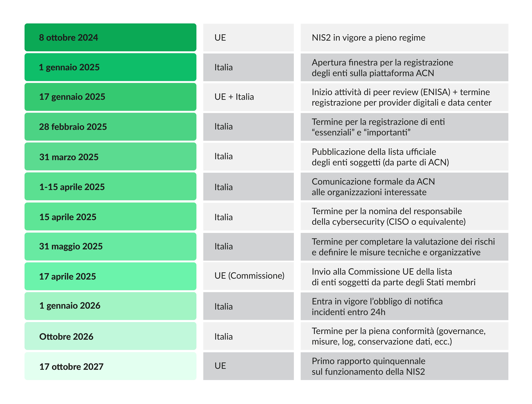Select the "UE (Commissione)" scope cell
The width and height of the screenshot is (532, 404).
tap(248, 276)
